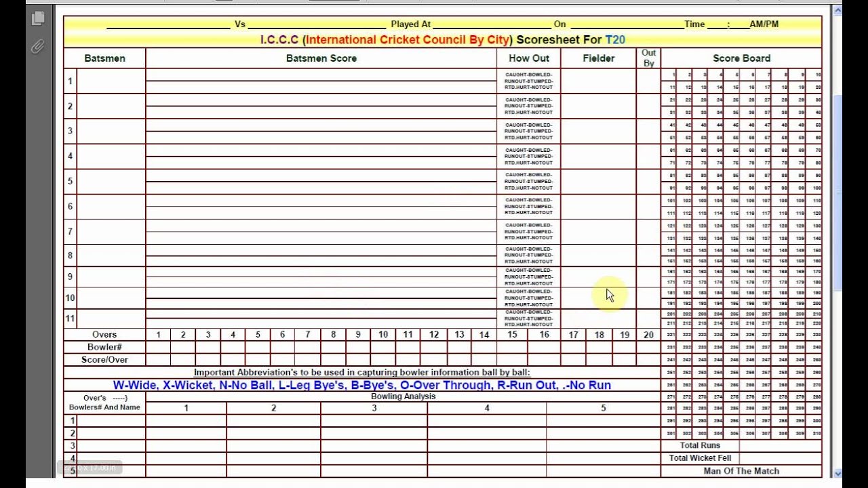The image size is (868, 488).
Task: Click over number 10 in Overs row
Action: tap(383, 335)
